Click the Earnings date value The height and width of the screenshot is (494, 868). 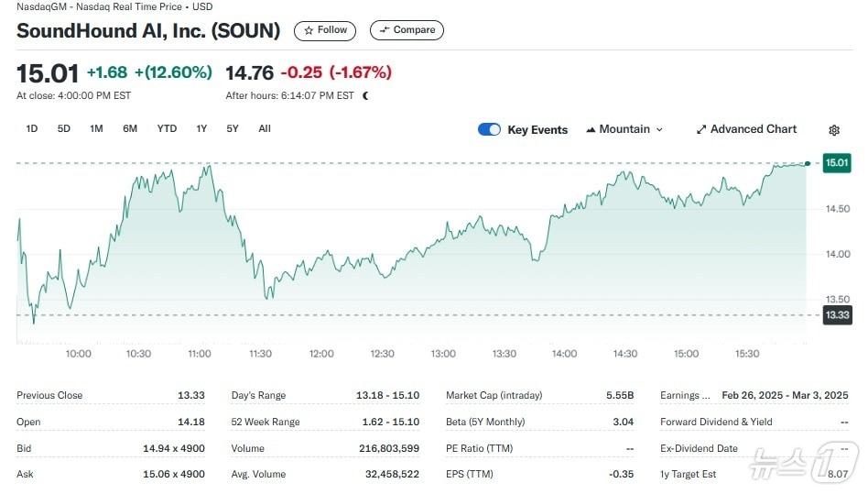click(x=787, y=395)
